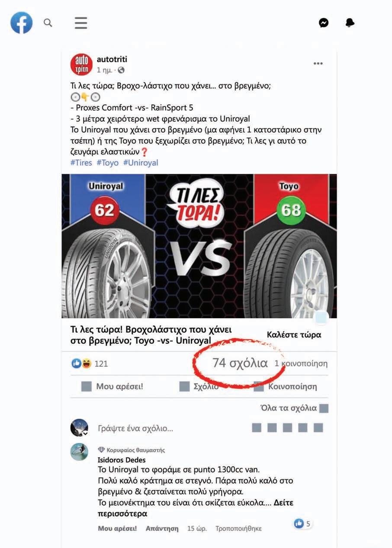Click the Καλέστε τώρα button
The width and height of the screenshot is (392, 548).
tap(294, 335)
